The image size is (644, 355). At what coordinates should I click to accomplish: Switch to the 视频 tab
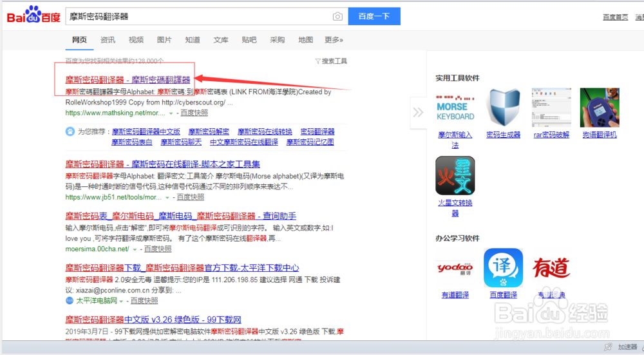point(136,40)
